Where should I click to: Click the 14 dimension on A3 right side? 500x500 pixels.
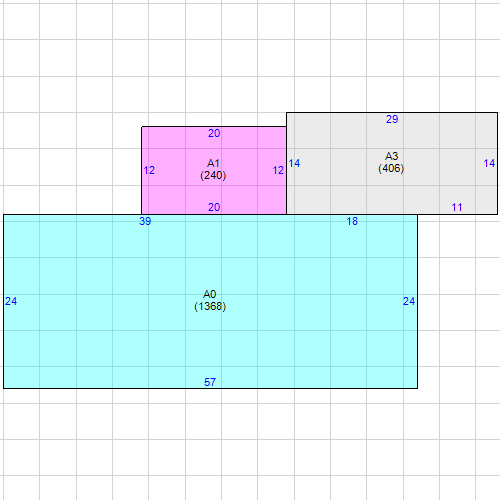tap(489, 163)
